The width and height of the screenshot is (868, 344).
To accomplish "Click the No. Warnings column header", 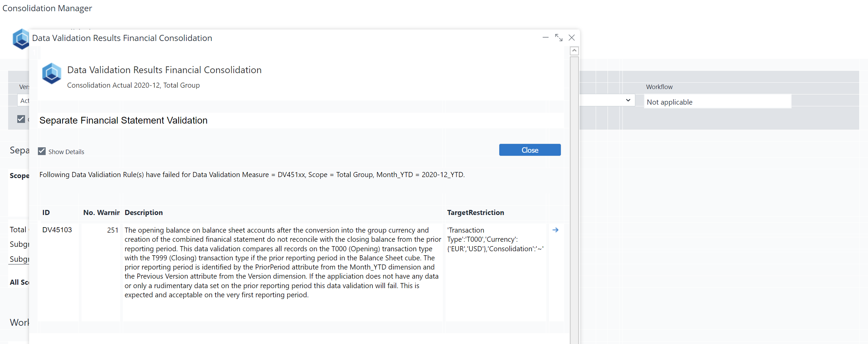I will click(x=101, y=212).
